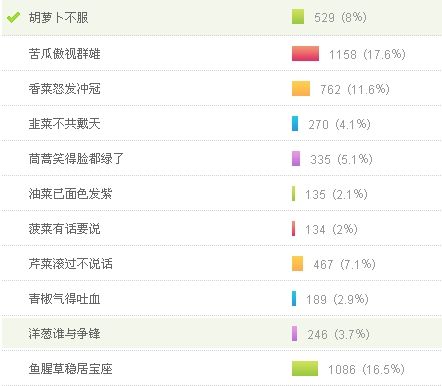The image size is (442, 386).
Task: Select the 胡萝卜不服 poll option
Action: 58,17
